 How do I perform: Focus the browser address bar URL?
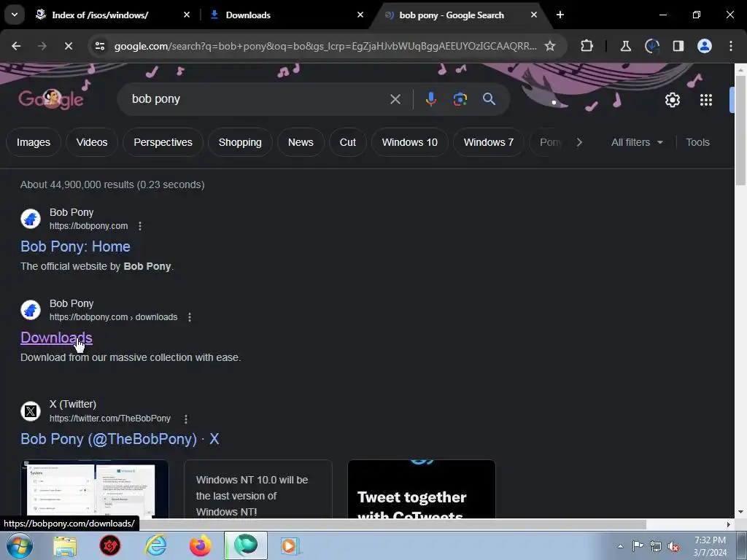(x=325, y=46)
